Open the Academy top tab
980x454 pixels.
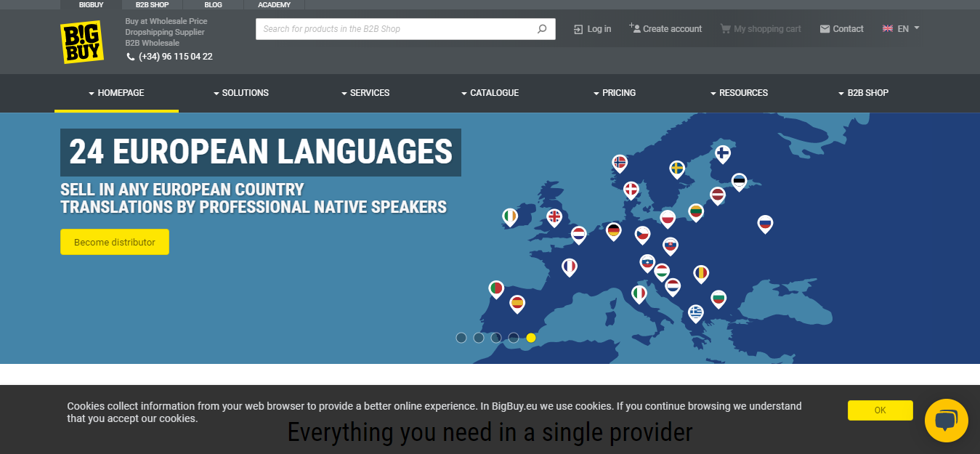tap(274, 5)
